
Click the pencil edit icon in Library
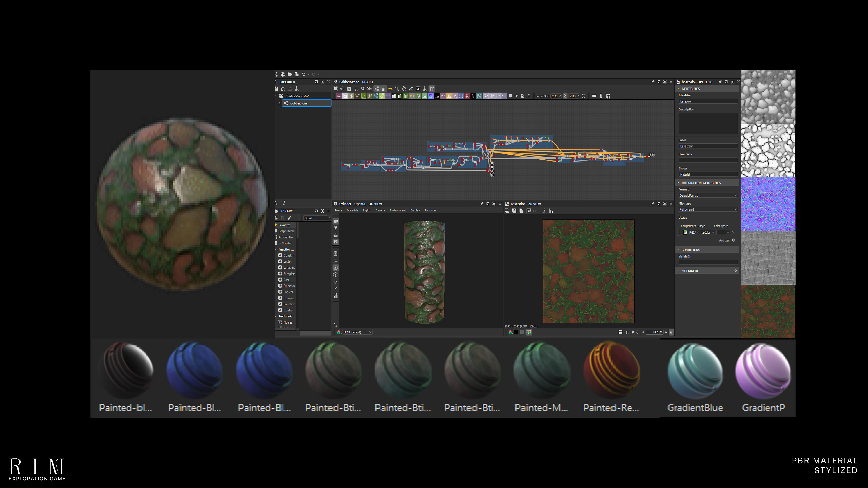tap(289, 218)
